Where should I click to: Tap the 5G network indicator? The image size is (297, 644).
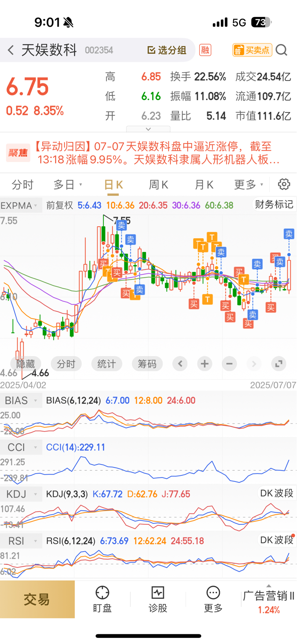pos(239,22)
